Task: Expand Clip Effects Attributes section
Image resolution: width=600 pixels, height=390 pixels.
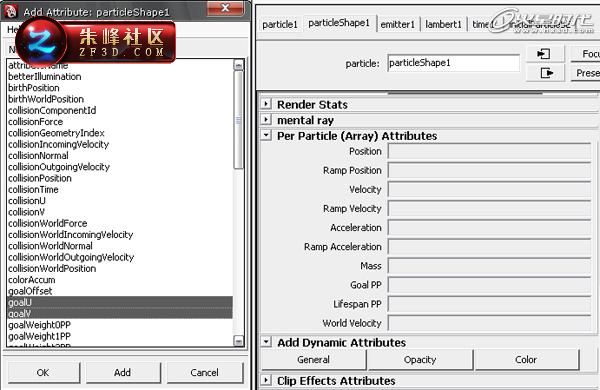Action: (266, 380)
